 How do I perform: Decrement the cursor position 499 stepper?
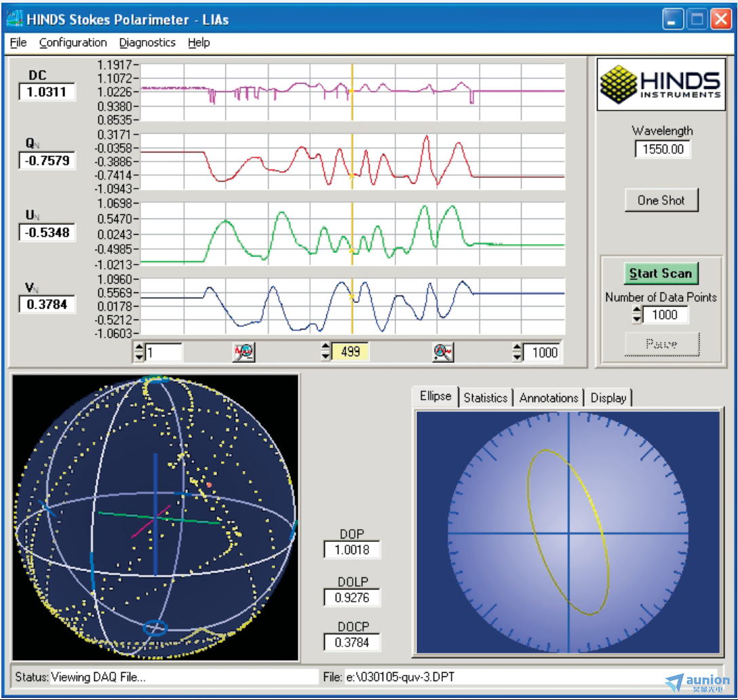(326, 356)
